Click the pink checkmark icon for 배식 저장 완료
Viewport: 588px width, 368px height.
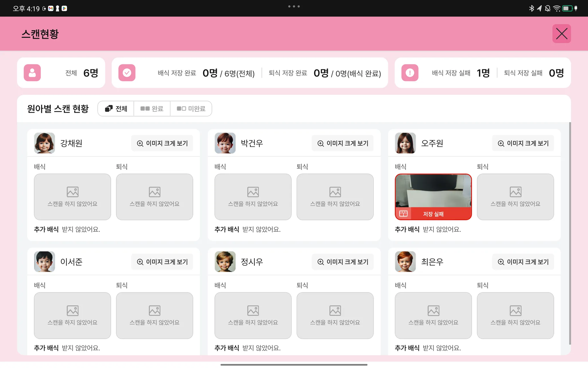click(x=127, y=73)
